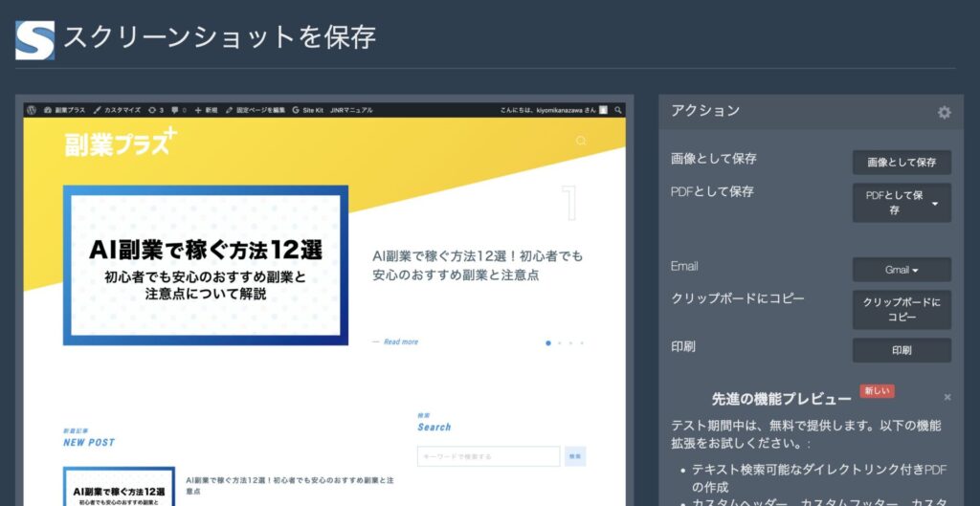This screenshot has height=506, width=980.
Task: Open the Gmail dropdown for Email
Action: click(902, 270)
